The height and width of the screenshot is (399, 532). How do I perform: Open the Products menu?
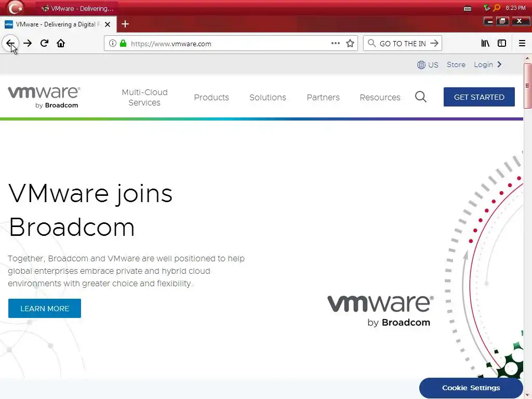[x=211, y=97]
